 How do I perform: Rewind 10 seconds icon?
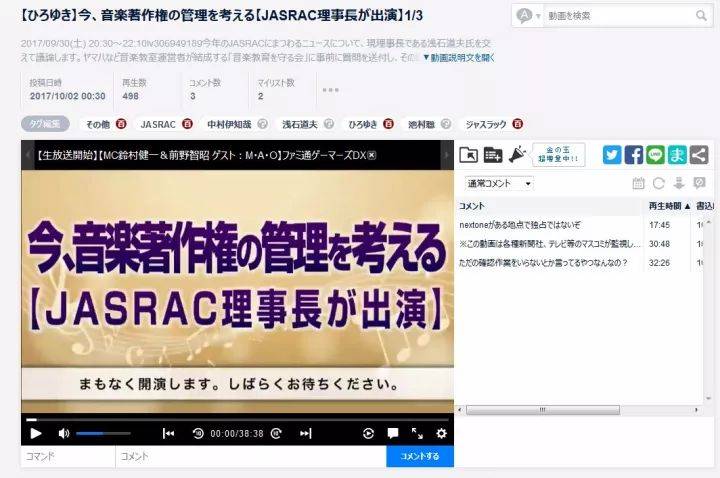198,433
